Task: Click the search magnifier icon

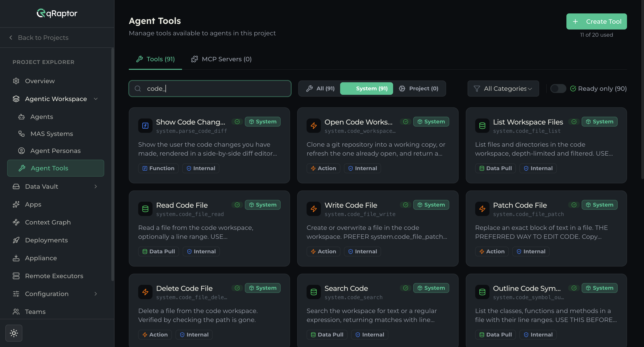Action: point(138,89)
